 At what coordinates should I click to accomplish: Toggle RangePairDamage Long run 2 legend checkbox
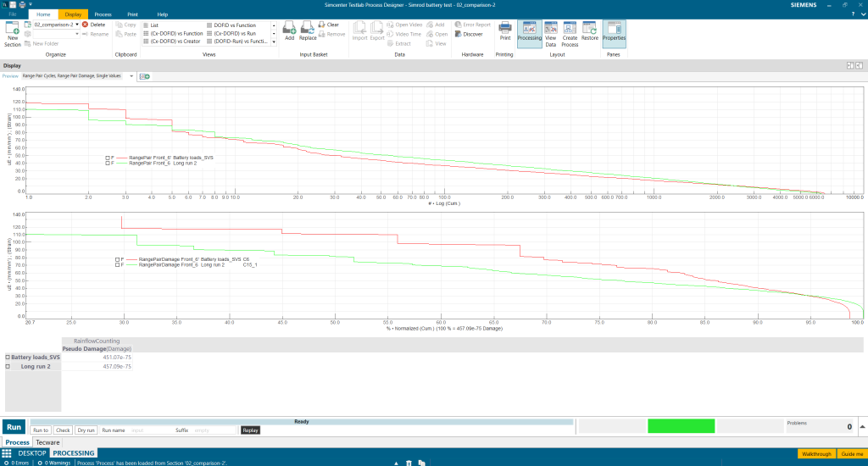tap(117, 264)
